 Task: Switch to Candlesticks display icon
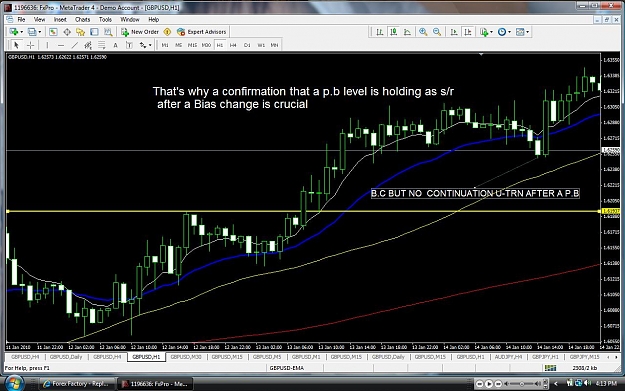tap(394, 32)
